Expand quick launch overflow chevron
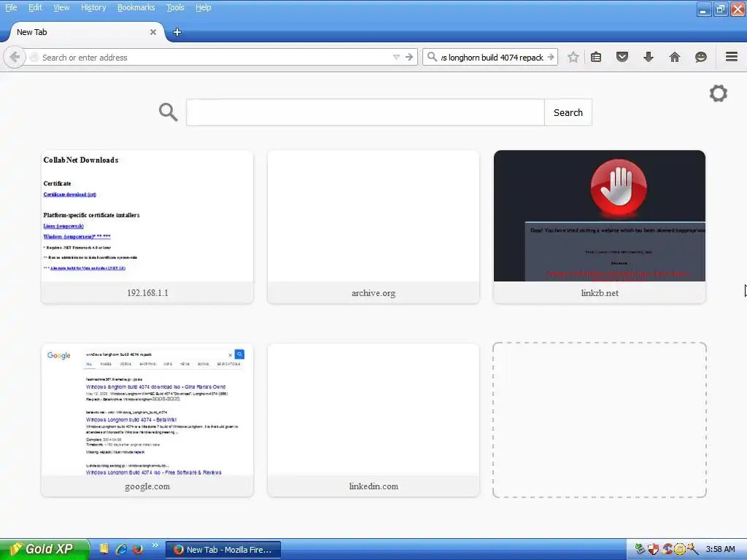Screen dimensions: 747x560 point(155,545)
